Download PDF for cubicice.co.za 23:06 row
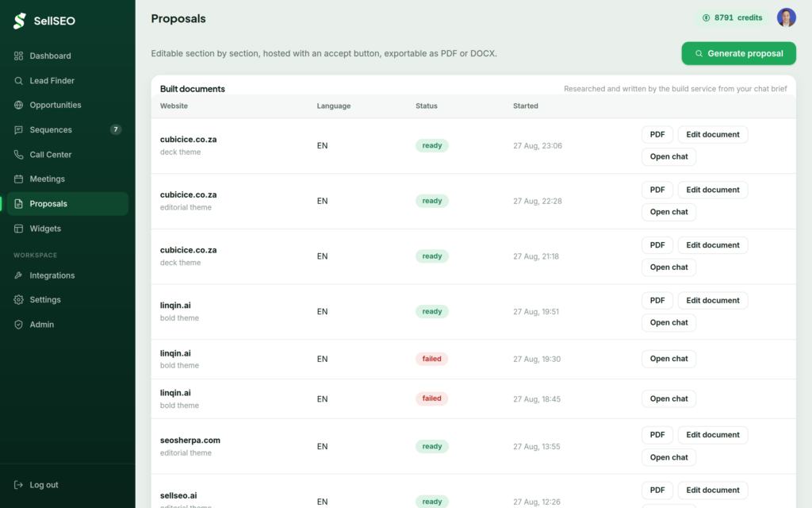The width and height of the screenshot is (812, 508). pyautogui.click(x=657, y=135)
